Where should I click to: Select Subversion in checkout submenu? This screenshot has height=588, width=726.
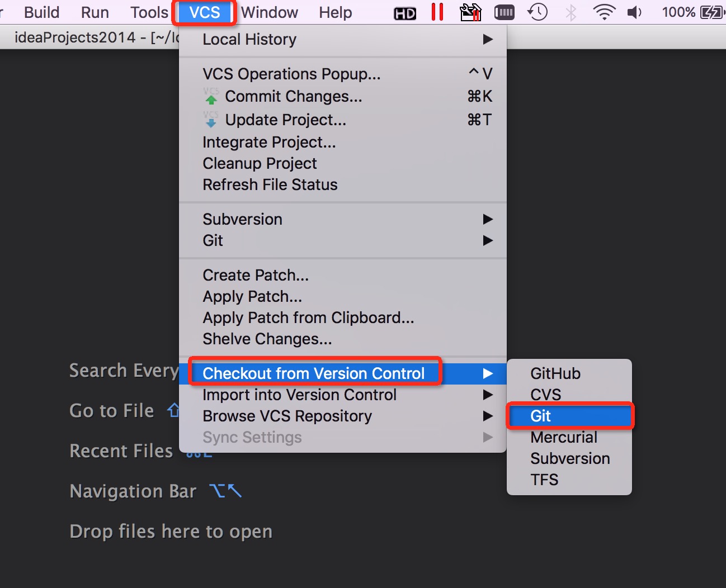(569, 458)
